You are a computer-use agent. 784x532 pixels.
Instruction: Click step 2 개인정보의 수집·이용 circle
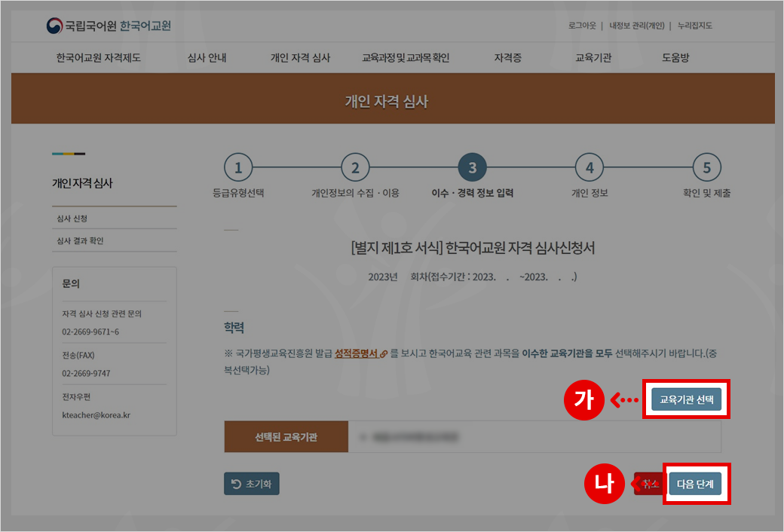pyautogui.click(x=355, y=168)
